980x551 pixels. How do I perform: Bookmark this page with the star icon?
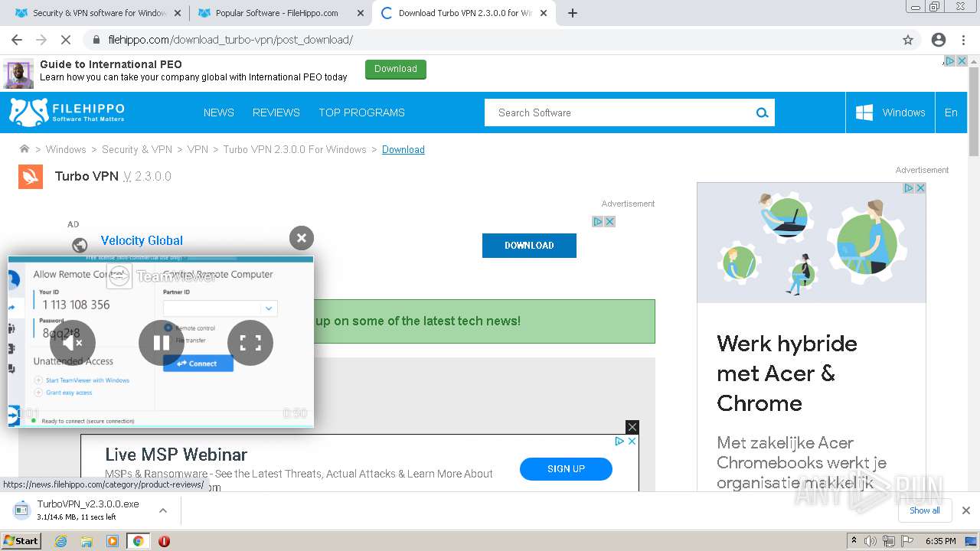[x=908, y=40]
